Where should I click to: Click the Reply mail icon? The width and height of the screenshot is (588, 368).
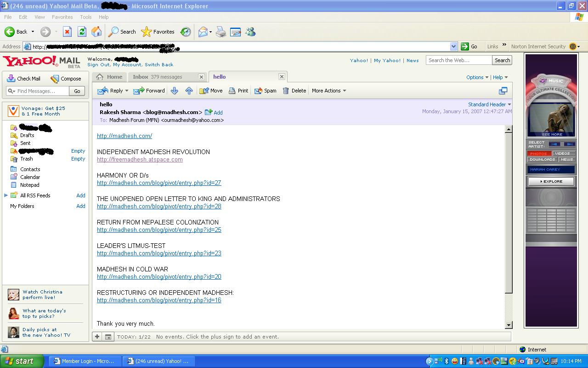pyautogui.click(x=103, y=91)
